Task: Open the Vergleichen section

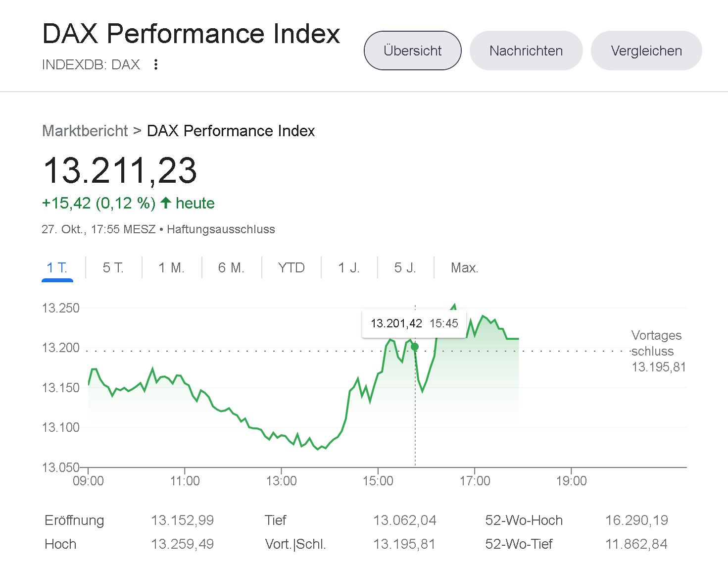Action: coord(646,51)
